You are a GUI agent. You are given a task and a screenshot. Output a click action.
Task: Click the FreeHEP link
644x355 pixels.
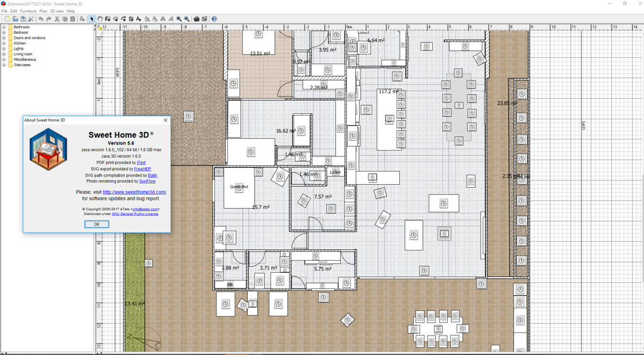142,168
